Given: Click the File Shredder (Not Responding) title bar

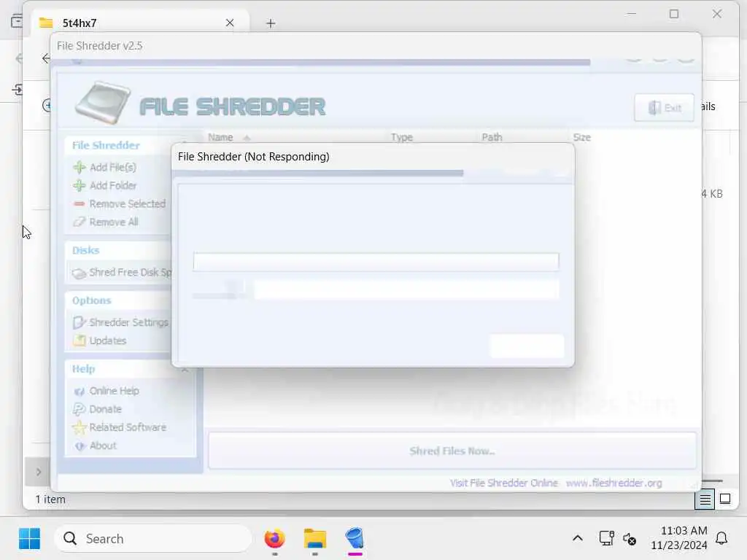Looking at the screenshot, I should point(373,157).
